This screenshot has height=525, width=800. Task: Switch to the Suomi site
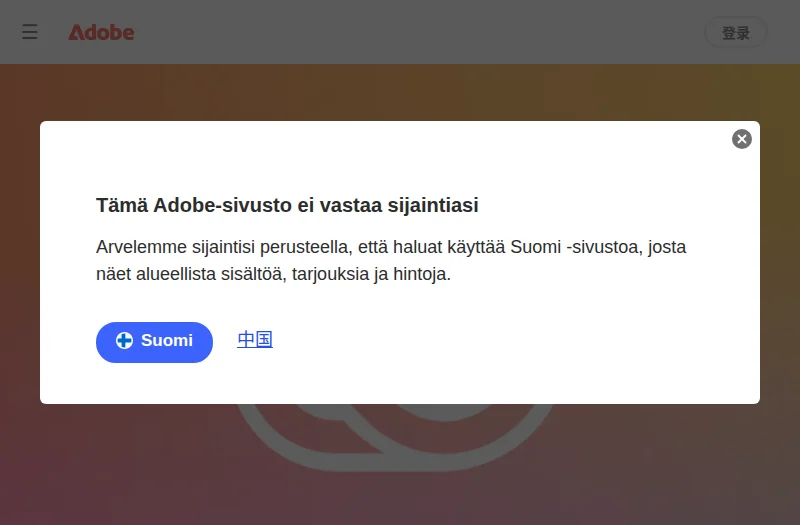pyautogui.click(x=154, y=342)
